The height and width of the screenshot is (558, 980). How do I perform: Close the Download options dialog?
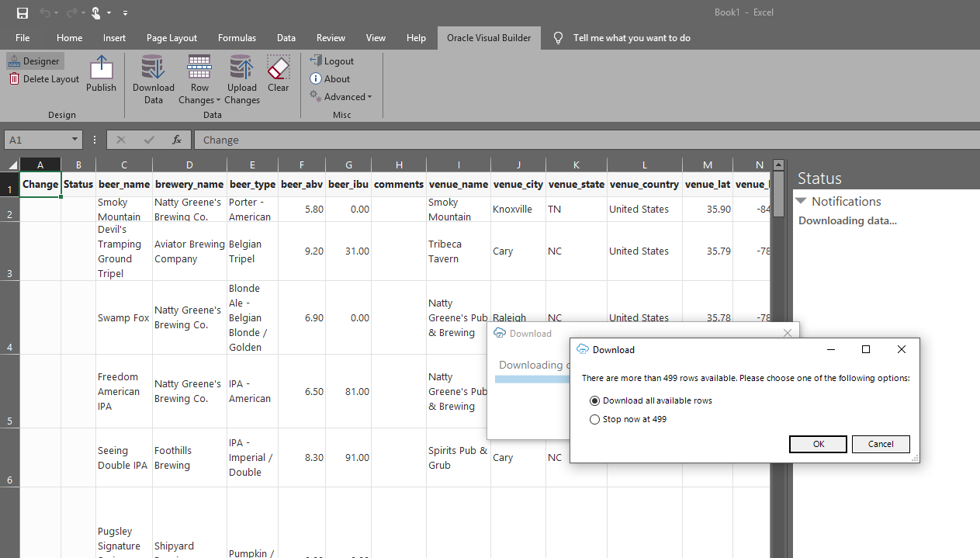[x=901, y=349]
